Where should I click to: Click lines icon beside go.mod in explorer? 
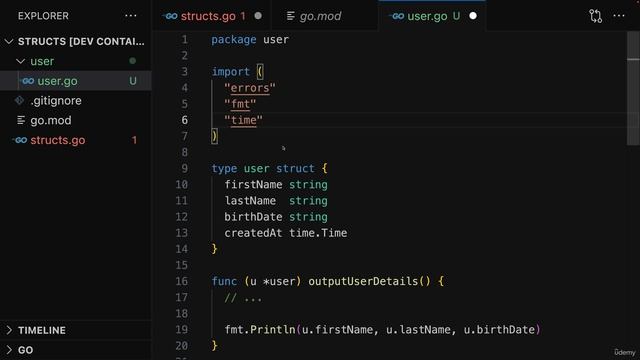[21, 120]
